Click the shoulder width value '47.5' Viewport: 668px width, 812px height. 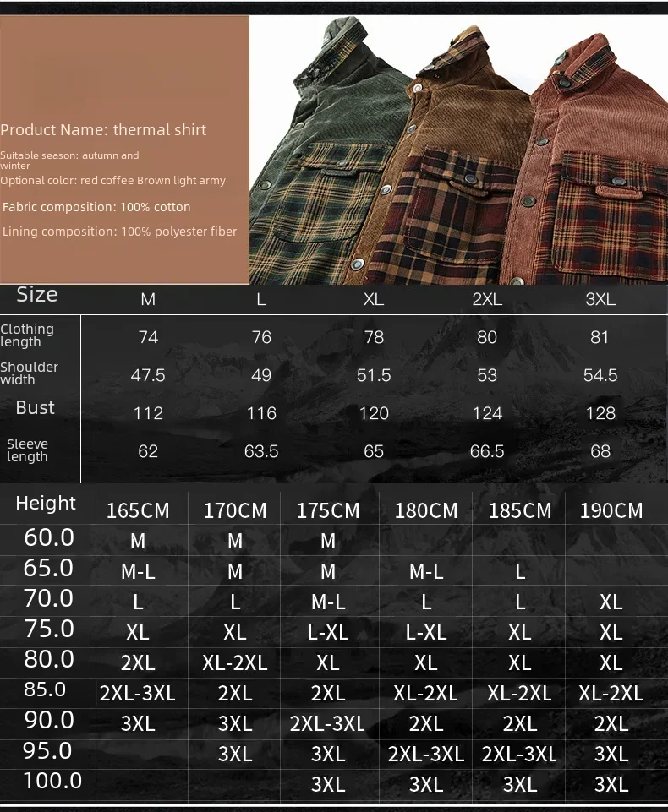tap(148, 375)
